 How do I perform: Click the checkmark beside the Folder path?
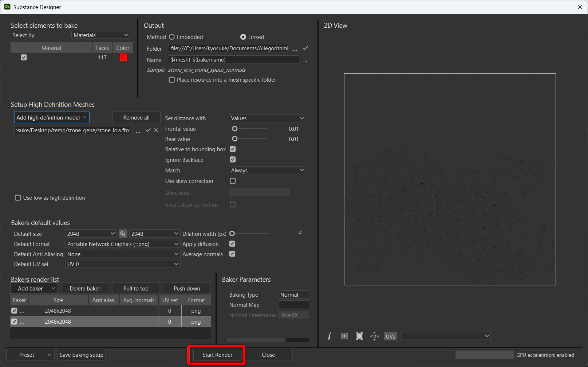click(x=305, y=48)
